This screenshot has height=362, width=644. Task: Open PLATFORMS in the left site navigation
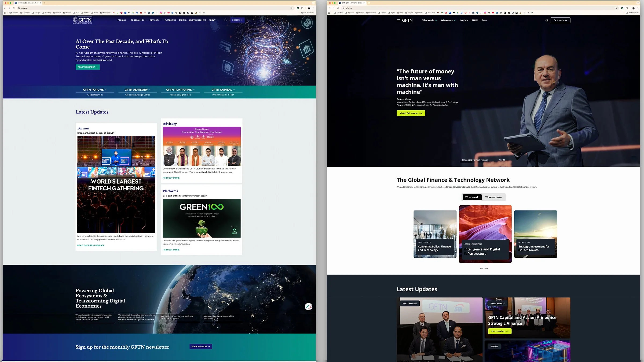[170, 20]
